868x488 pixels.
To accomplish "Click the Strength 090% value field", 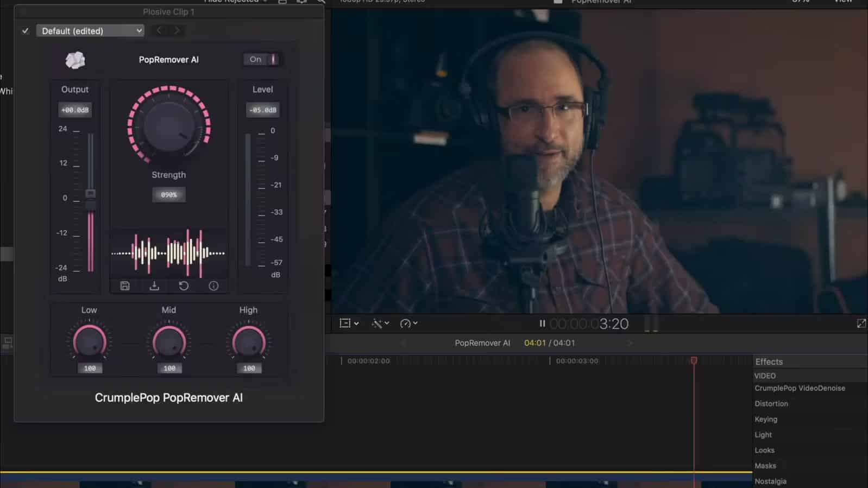I will (x=169, y=195).
